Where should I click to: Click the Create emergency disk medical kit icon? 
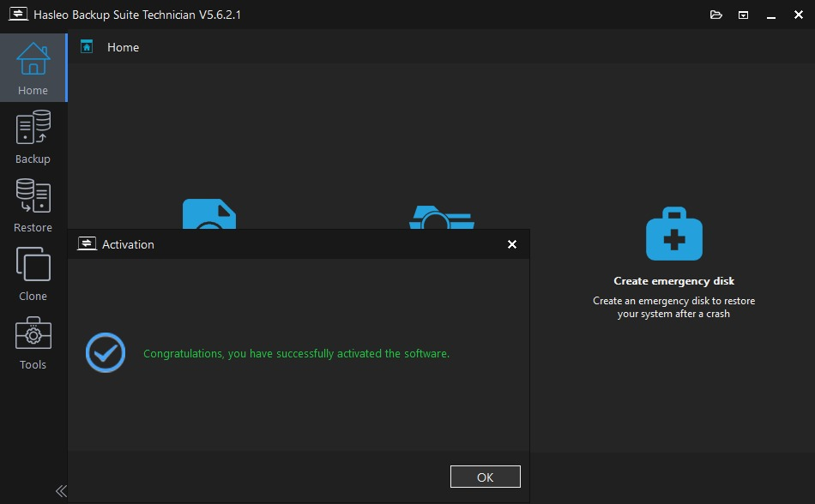pos(673,233)
